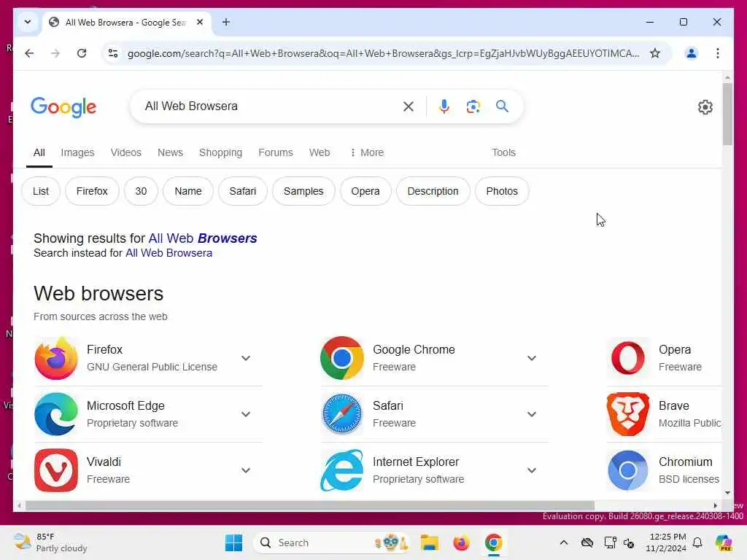Click the Google search input field
This screenshot has height=560, width=747.
tap(269, 106)
